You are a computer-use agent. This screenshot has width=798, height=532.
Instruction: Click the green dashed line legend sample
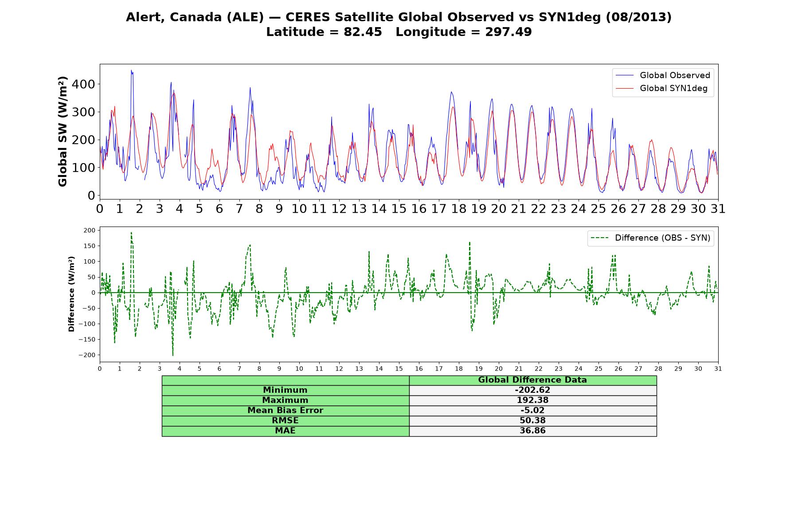[x=600, y=238]
